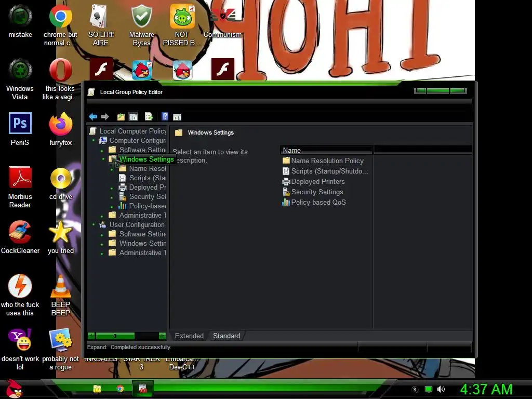
Task: Open the 'mistake' desktop icon
Action: tap(20, 21)
